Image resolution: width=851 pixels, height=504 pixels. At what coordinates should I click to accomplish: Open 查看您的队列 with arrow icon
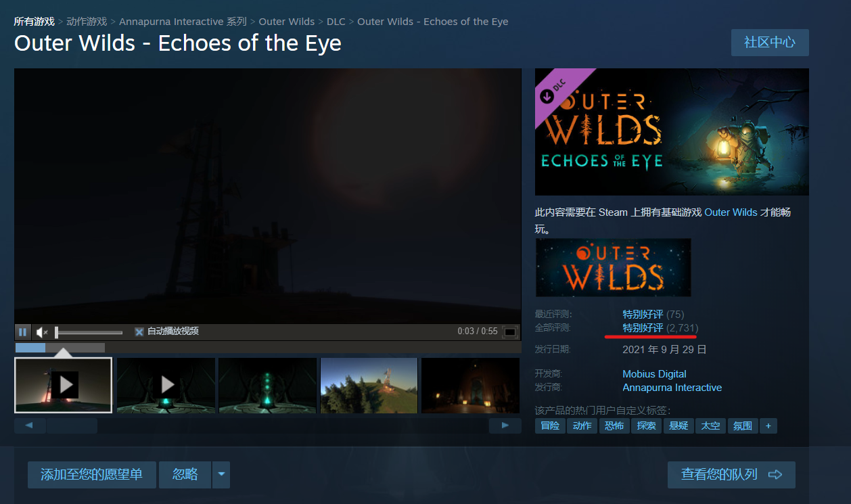click(731, 475)
